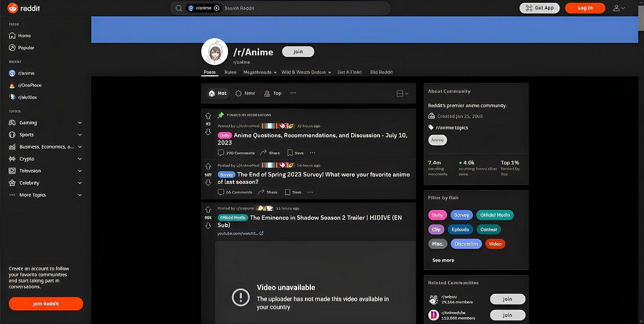
Task: Sort posts by New
Action: 245,93
